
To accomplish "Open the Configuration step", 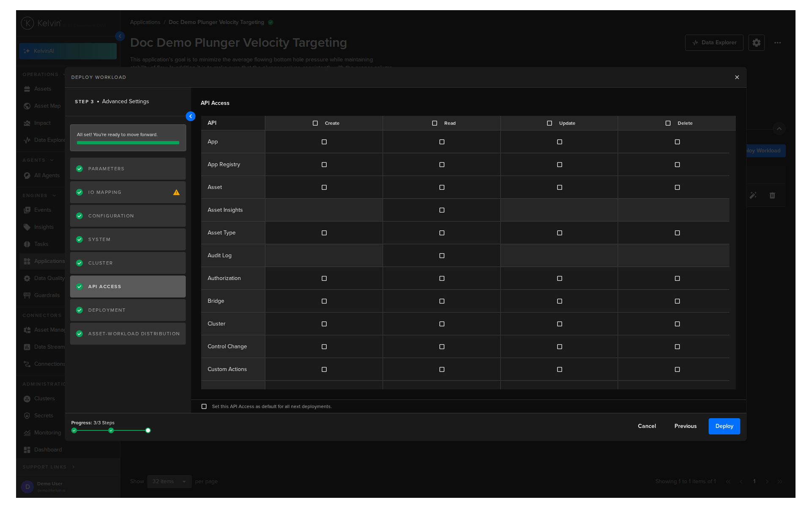I will (128, 216).
